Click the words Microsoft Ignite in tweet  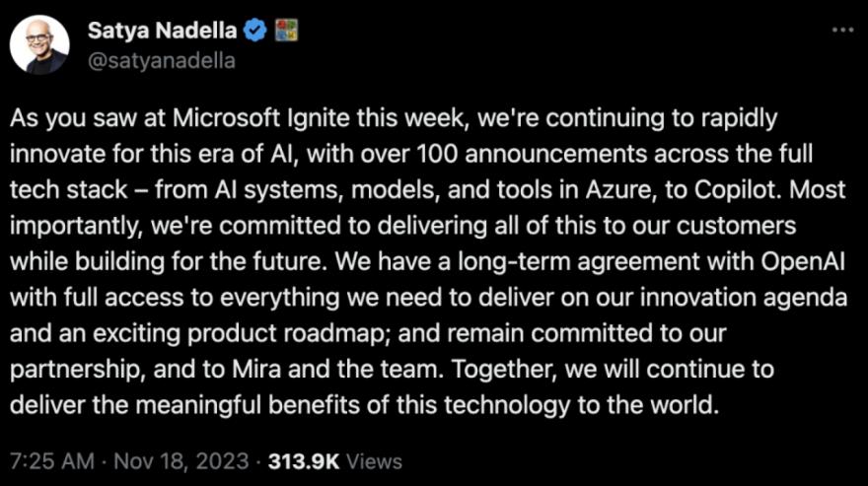(260, 118)
